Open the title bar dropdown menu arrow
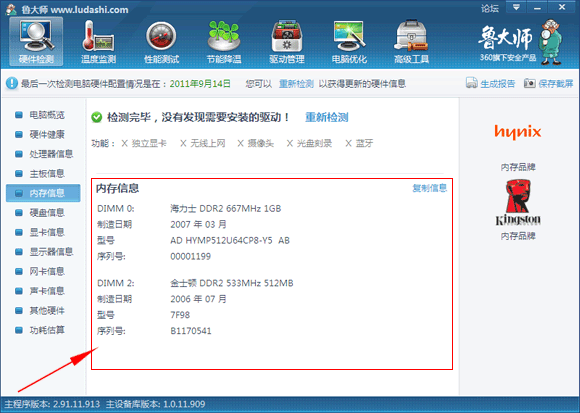This screenshot has width=580, height=413. (x=516, y=7)
